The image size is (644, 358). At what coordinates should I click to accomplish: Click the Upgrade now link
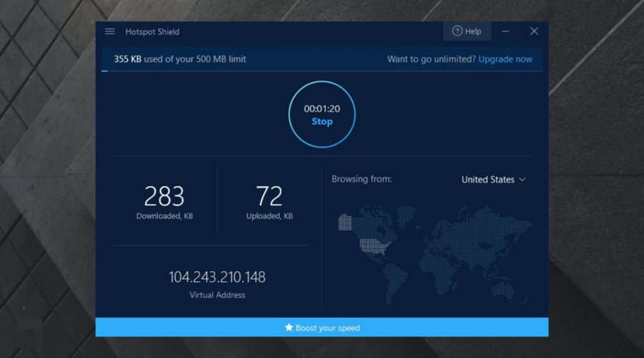click(505, 59)
